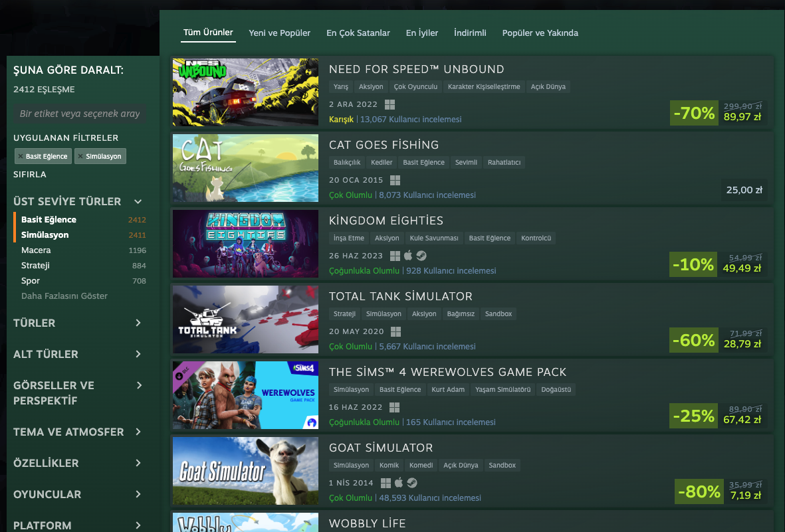Screen dimensions: 785x532
Task: Click macOS Apple icon on Kingdom Eighties row
Action: pos(408,255)
